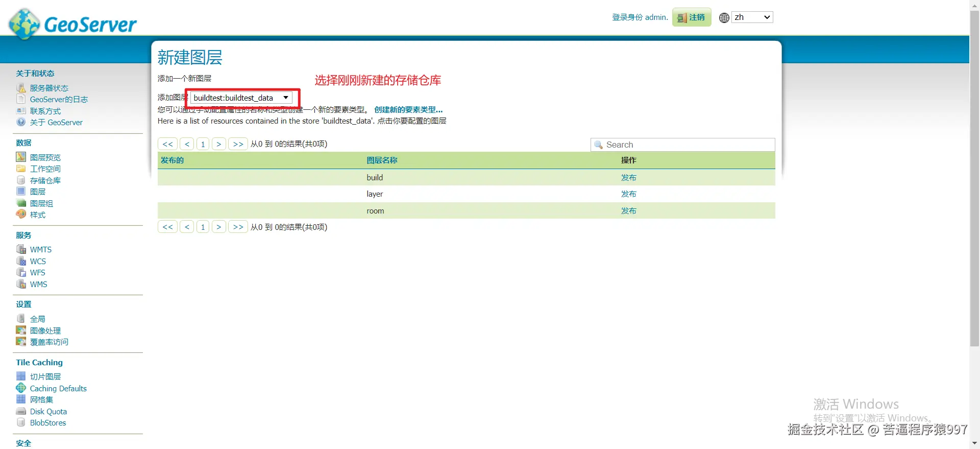Image resolution: width=980 pixels, height=449 pixels.
Task: Click the GeoServer logs icon
Action: [x=21, y=99]
